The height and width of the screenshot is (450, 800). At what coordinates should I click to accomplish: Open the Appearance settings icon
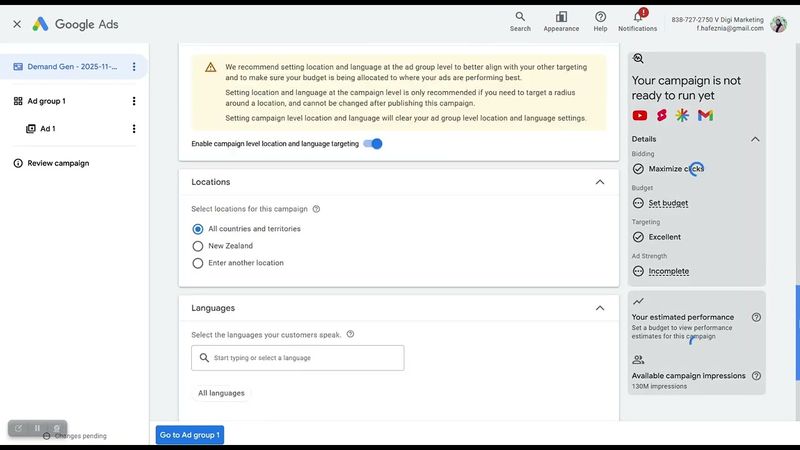click(x=561, y=17)
